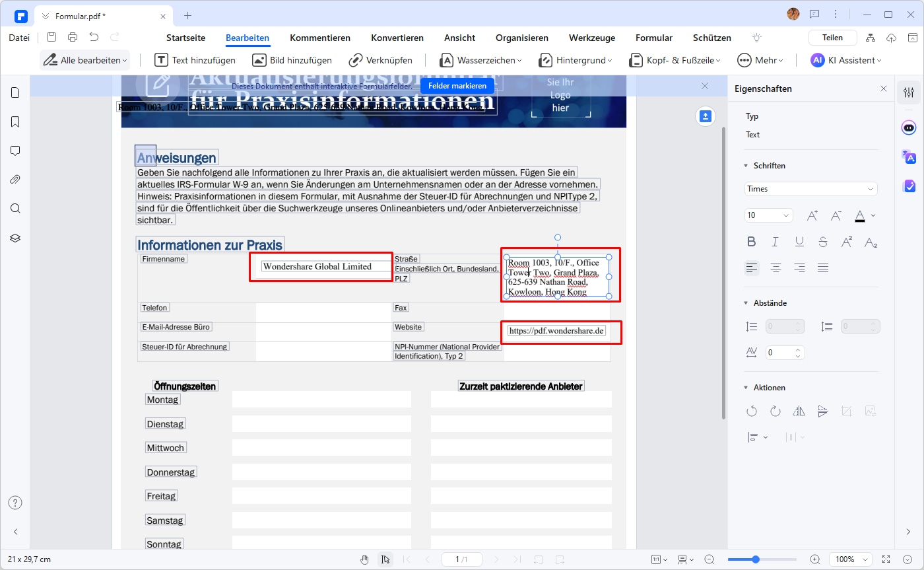Image resolution: width=924 pixels, height=570 pixels.
Task: Toggle underline formatting
Action: (799, 242)
